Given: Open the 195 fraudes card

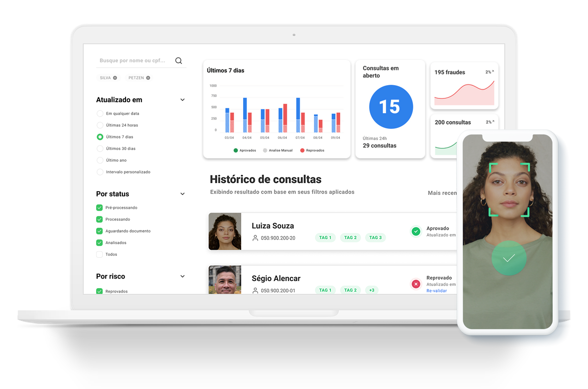Looking at the screenshot, I should (464, 86).
